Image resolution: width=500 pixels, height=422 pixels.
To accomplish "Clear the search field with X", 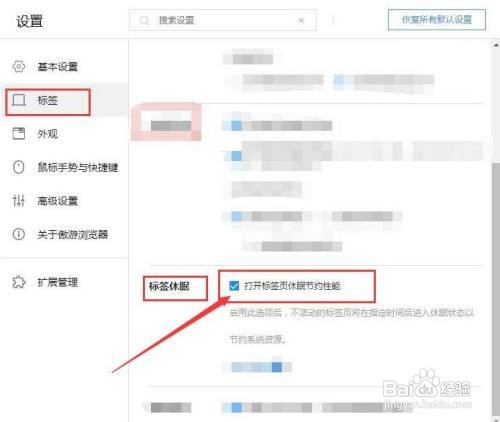I will pyautogui.click(x=301, y=21).
